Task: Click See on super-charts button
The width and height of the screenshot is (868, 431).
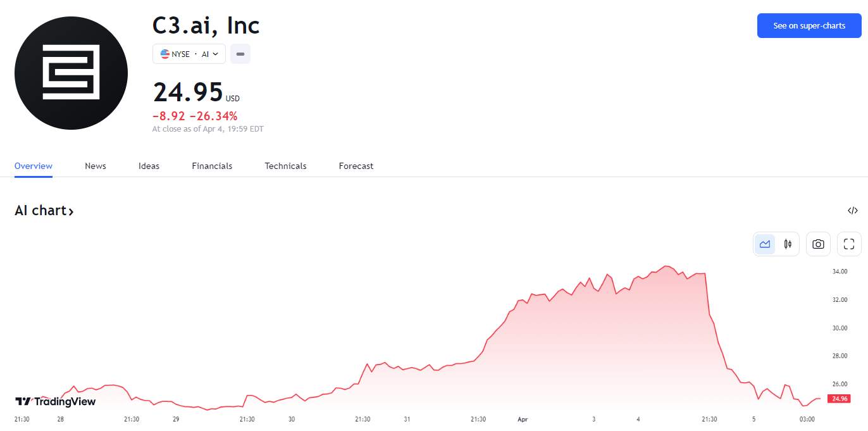Action: 809,26
